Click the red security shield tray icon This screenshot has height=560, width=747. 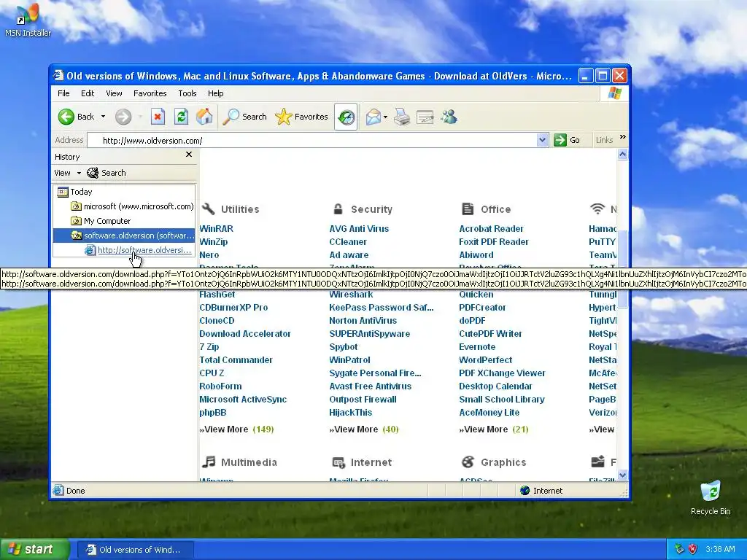693,549
